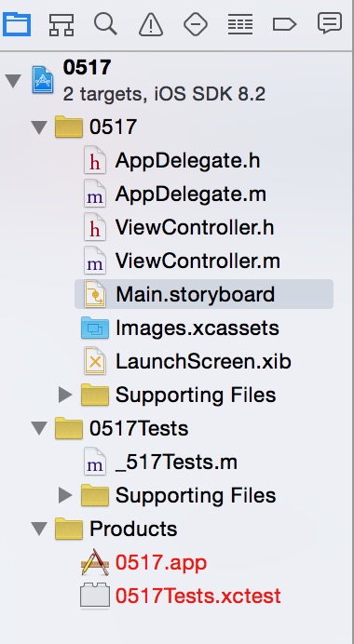
Task: Show the Debug navigator lines icon
Action: point(240,24)
